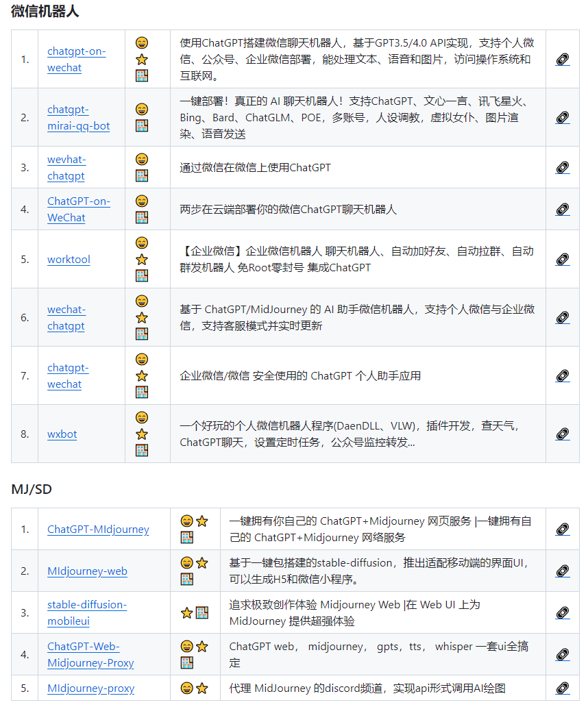The width and height of the screenshot is (588, 709).
Task: Click the description starting with 【企业微信】企业微信机器人
Action: 357,259
